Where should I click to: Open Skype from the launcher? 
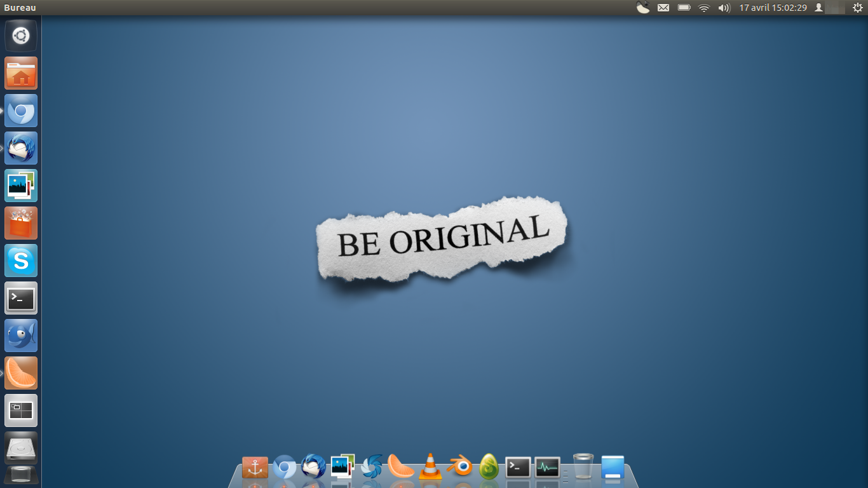(x=21, y=261)
